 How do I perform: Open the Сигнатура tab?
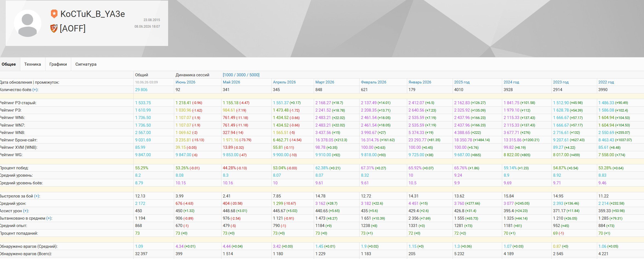pyautogui.click(x=86, y=64)
